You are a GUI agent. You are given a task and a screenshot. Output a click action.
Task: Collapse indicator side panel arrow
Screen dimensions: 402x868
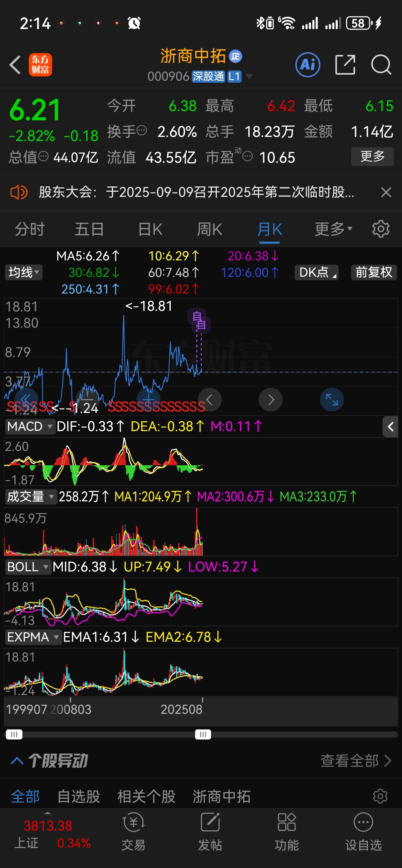(x=390, y=427)
